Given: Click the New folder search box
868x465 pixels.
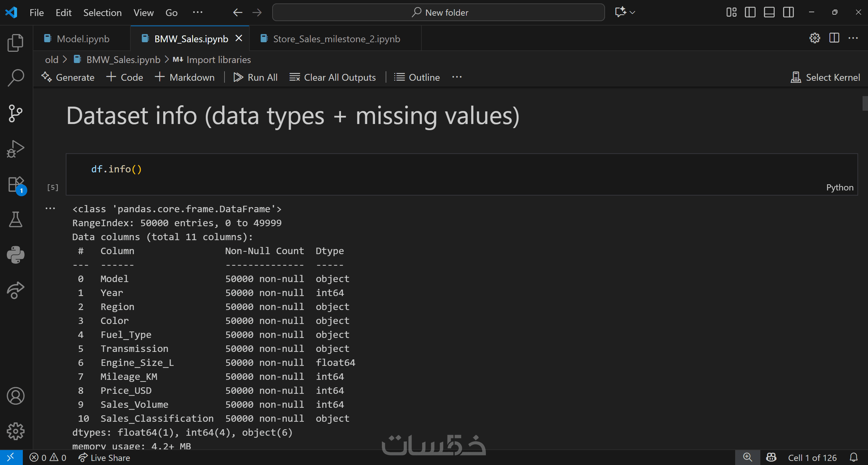Looking at the screenshot, I should (438, 13).
